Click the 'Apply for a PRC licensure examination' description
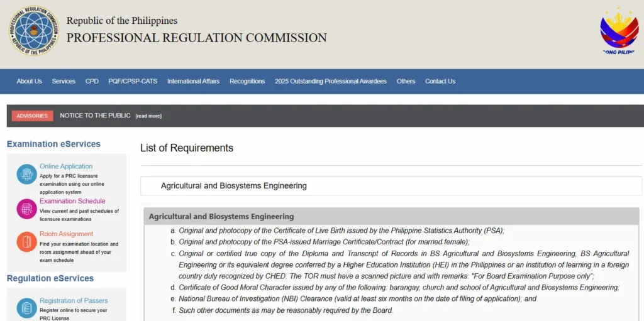Image resolution: width=644 pixels, height=321 pixels. [x=73, y=184]
